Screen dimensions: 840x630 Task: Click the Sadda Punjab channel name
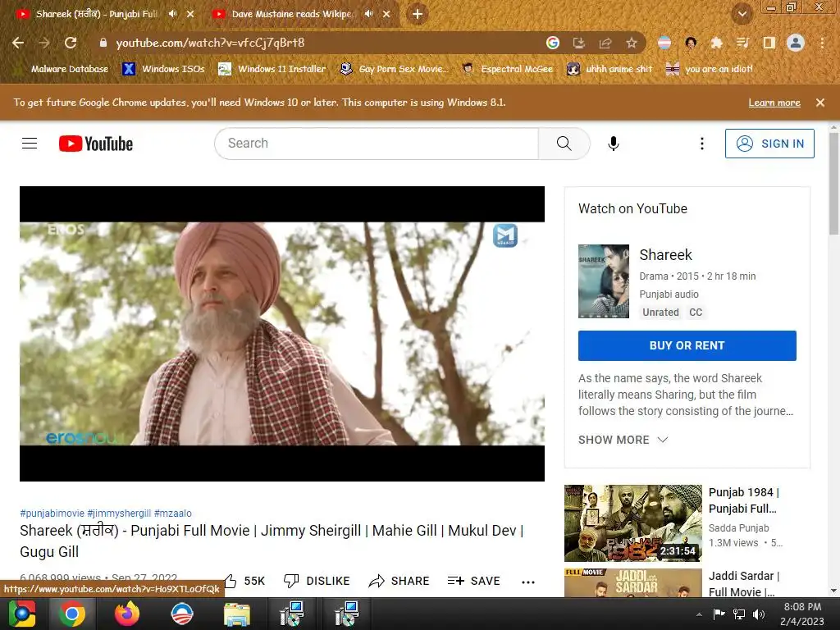pos(738,528)
